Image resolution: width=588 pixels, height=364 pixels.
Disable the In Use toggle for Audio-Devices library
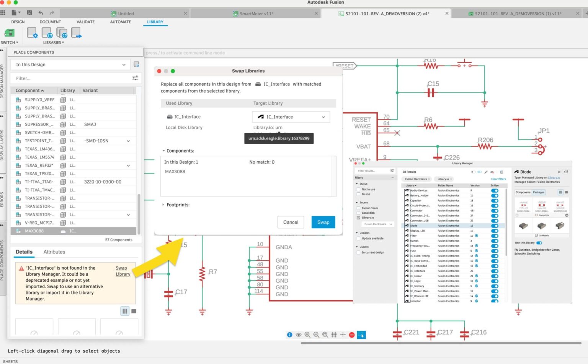point(495,190)
